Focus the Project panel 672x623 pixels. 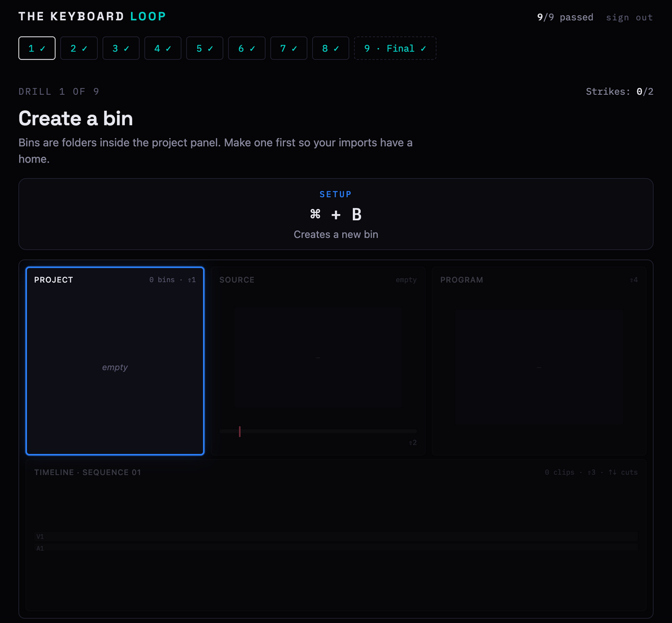click(115, 361)
